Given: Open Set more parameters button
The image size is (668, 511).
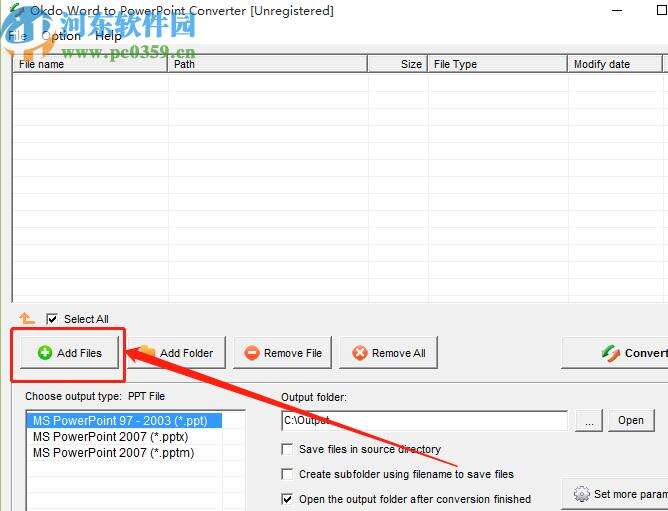Looking at the screenshot, I should pos(616,494).
